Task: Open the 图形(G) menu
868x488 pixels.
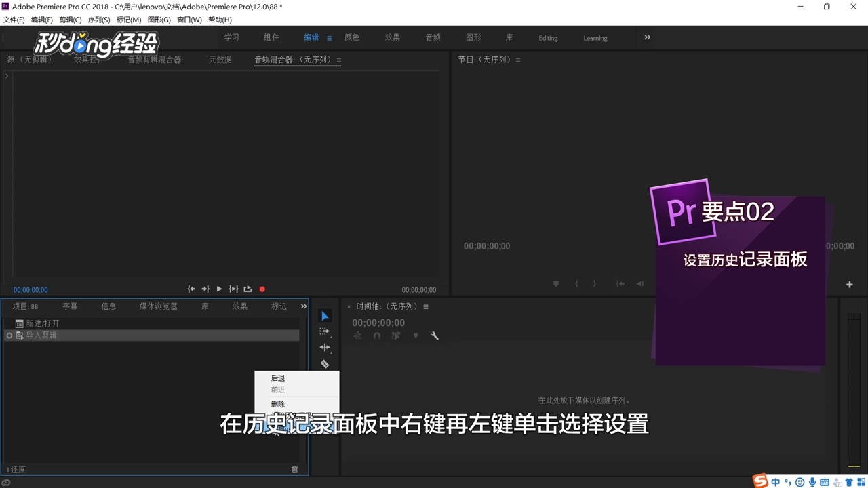Action: (x=159, y=20)
